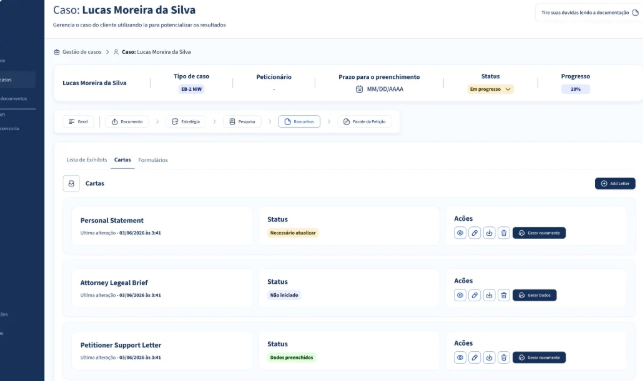Click the Petitioner Support Letter title
643x381 pixels.
[x=121, y=345]
